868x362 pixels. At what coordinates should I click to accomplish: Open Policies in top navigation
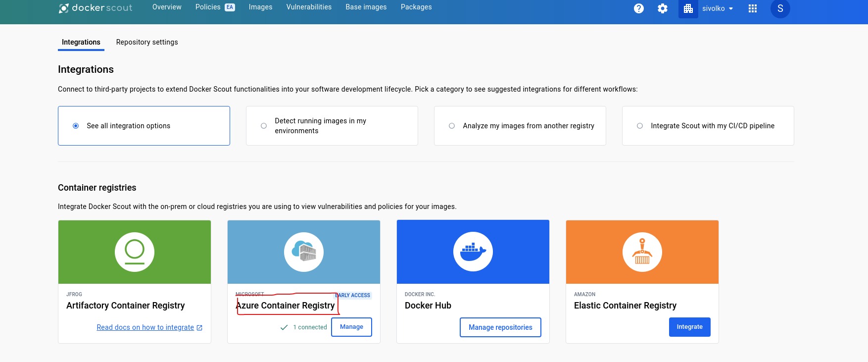point(208,7)
